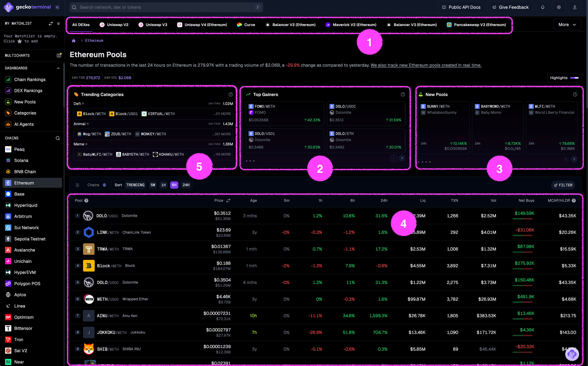The width and height of the screenshot is (588, 366).
Task: Toggle the Chains filter chip
Action: pos(96,185)
